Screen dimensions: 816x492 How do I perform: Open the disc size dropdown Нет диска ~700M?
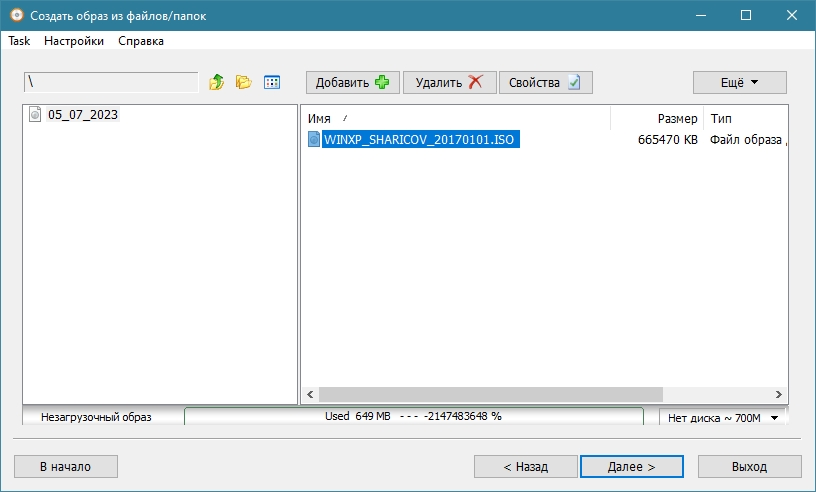[x=723, y=417]
